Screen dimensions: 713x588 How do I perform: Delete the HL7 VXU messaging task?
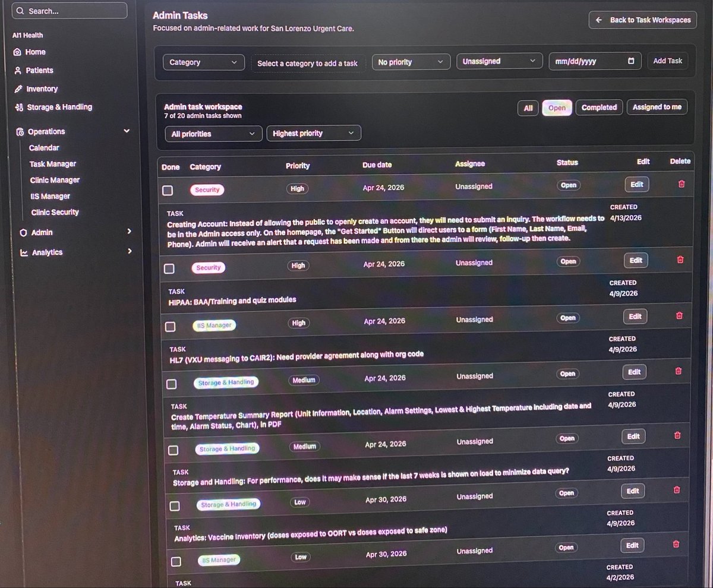coord(679,316)
